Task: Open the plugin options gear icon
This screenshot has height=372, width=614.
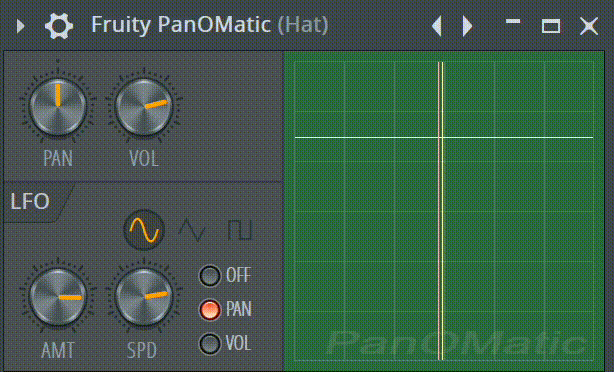Action: tap(59, 26)
